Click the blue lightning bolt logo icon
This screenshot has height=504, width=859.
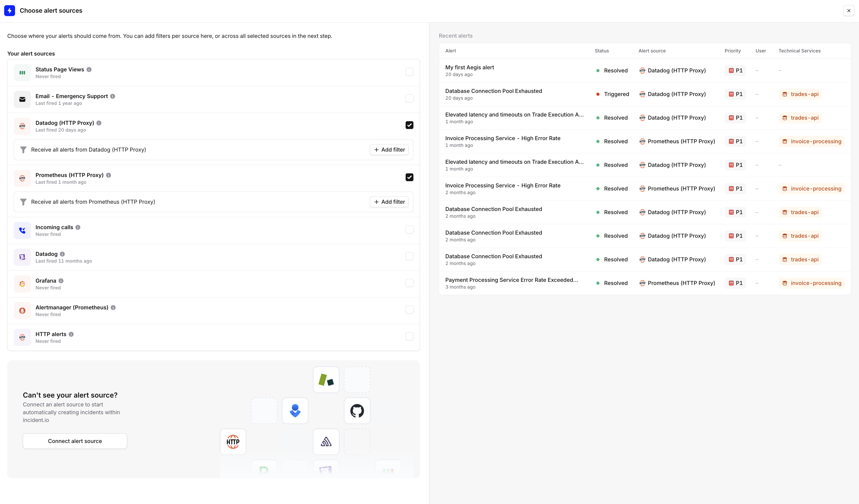[x=10, y=11]
